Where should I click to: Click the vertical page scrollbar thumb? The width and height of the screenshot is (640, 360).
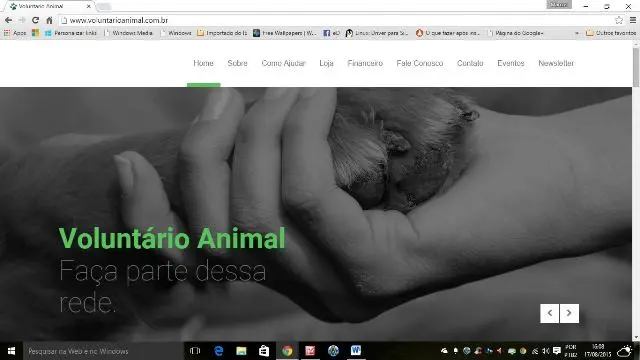[x=636, y=67]
